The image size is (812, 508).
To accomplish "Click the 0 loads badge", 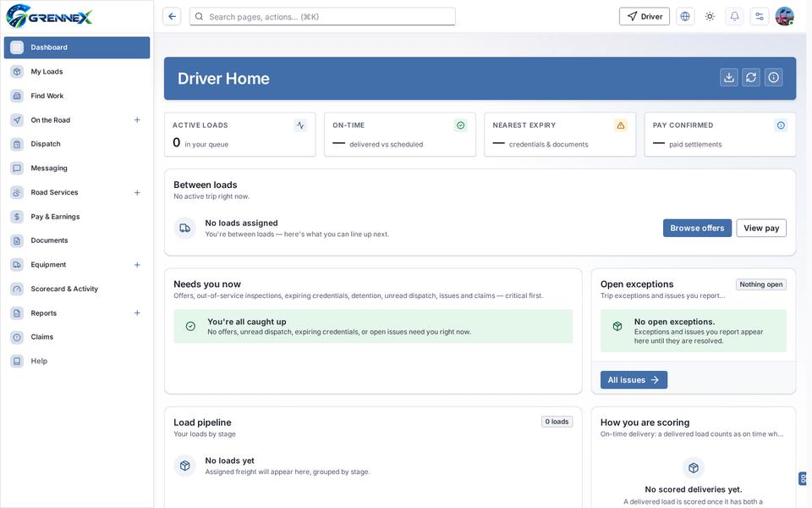I will 557,422.
